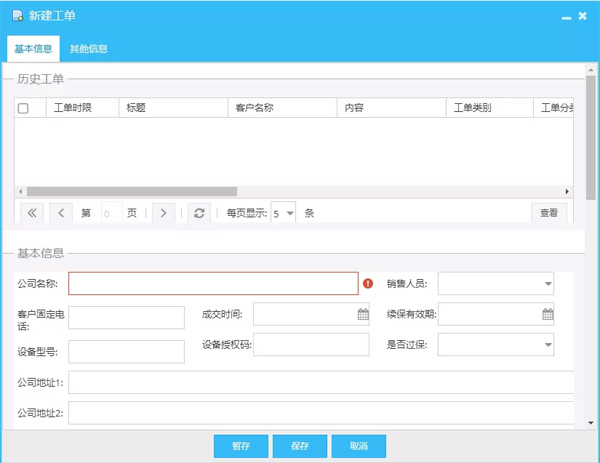Open the 每页显示 page size dropdown
Viewport: 600px width, 463px height.
[290, 213]
